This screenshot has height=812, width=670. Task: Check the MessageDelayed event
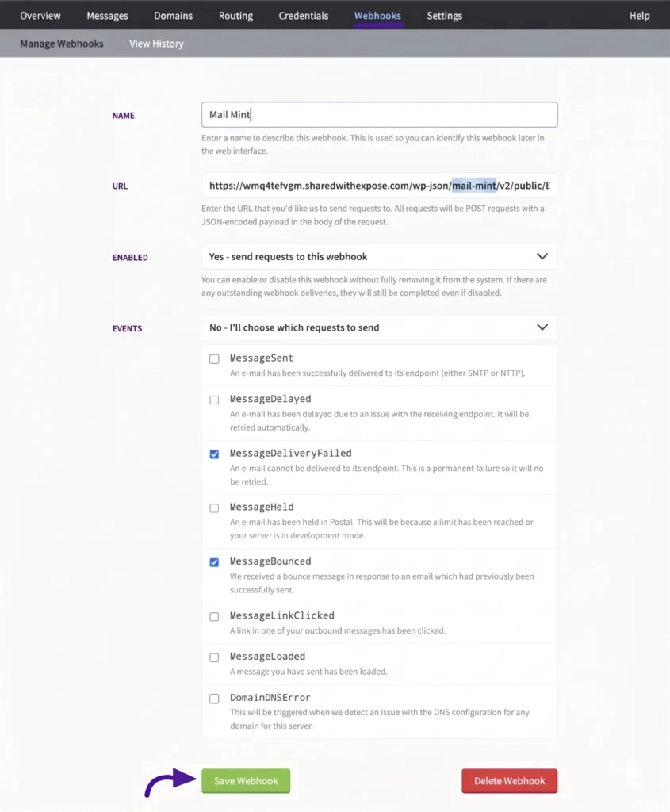click(214, 400)
